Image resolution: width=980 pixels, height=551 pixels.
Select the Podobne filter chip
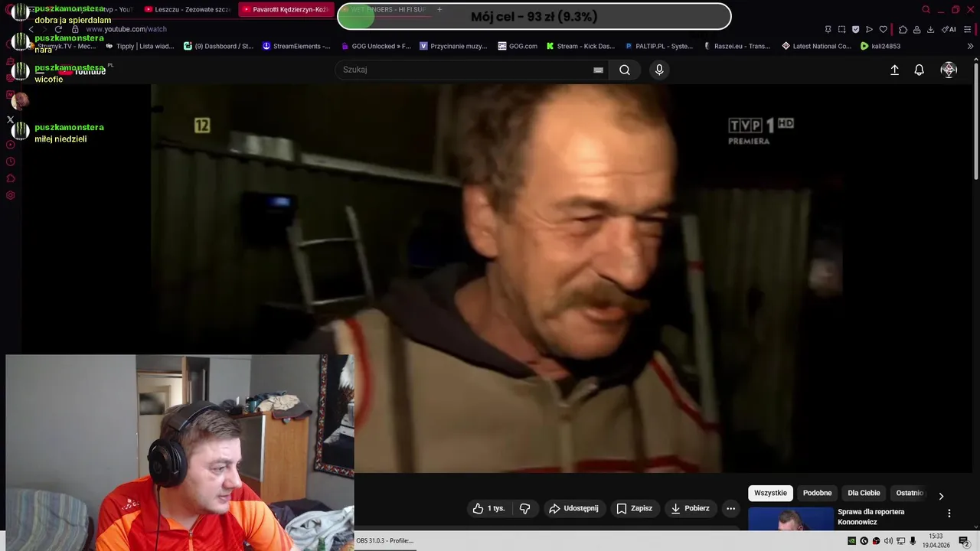[817, 493]
